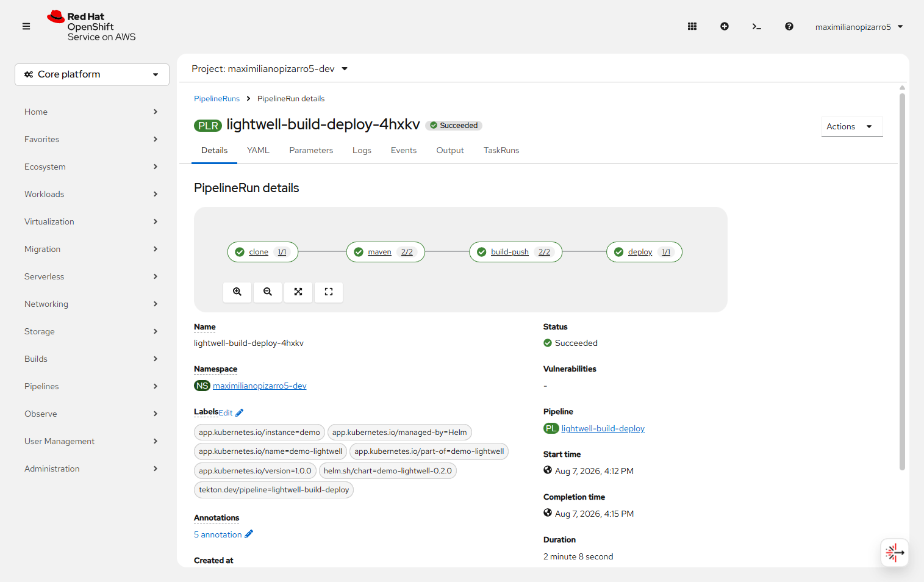Expand the Administration navigation section
The width and height of the screenshot is (924, 582).
pos(91,469)
